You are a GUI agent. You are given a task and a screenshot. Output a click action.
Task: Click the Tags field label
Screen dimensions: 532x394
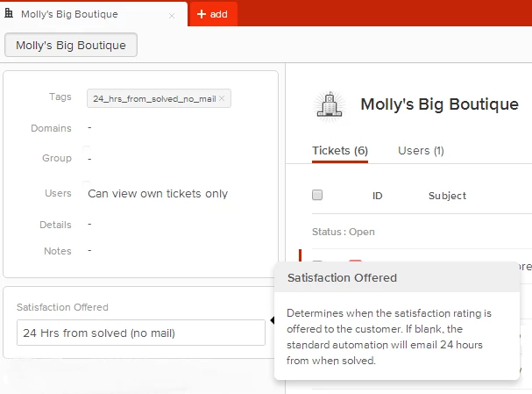pos(60,97)
